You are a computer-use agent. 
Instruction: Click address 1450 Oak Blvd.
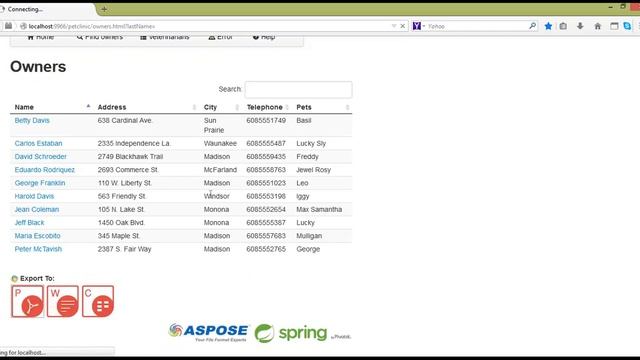pyautogui.click(x=121, y=222)
